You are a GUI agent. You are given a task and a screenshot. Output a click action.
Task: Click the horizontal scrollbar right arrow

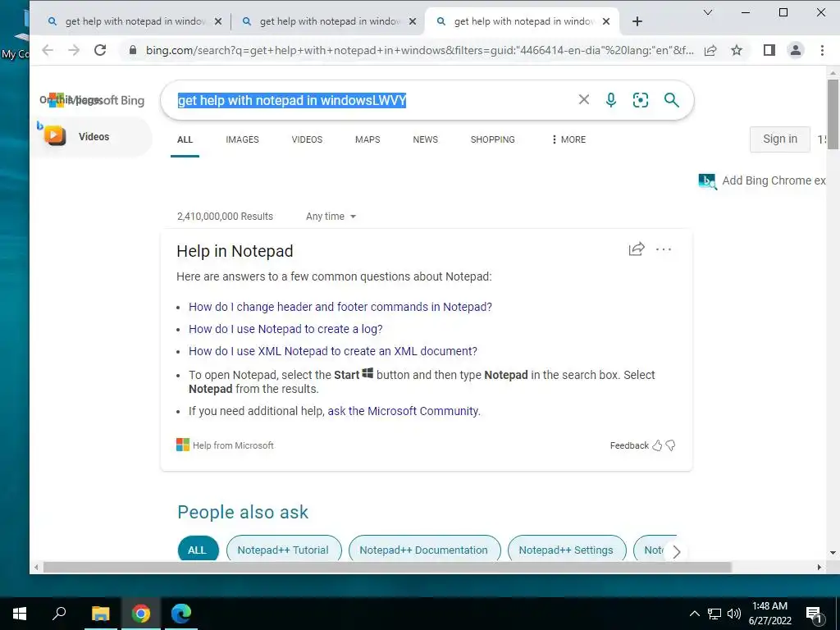(819, 568)
